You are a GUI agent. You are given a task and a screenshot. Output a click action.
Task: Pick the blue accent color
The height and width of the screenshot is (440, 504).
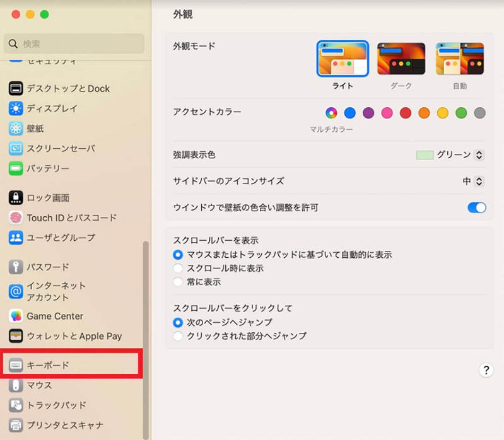[x=349, y=113]
